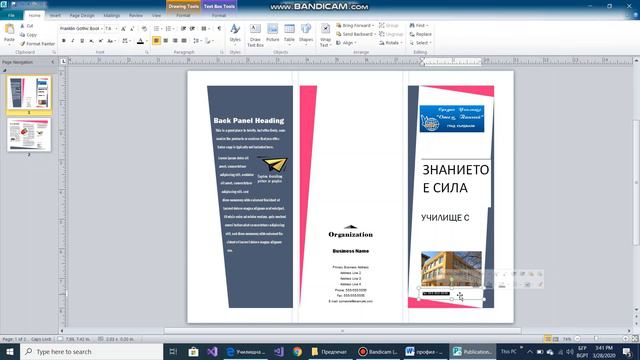This screenshot has width=640, height=360.
Task: Click the Increase Indent icon
Action: [x=192, y=29]
